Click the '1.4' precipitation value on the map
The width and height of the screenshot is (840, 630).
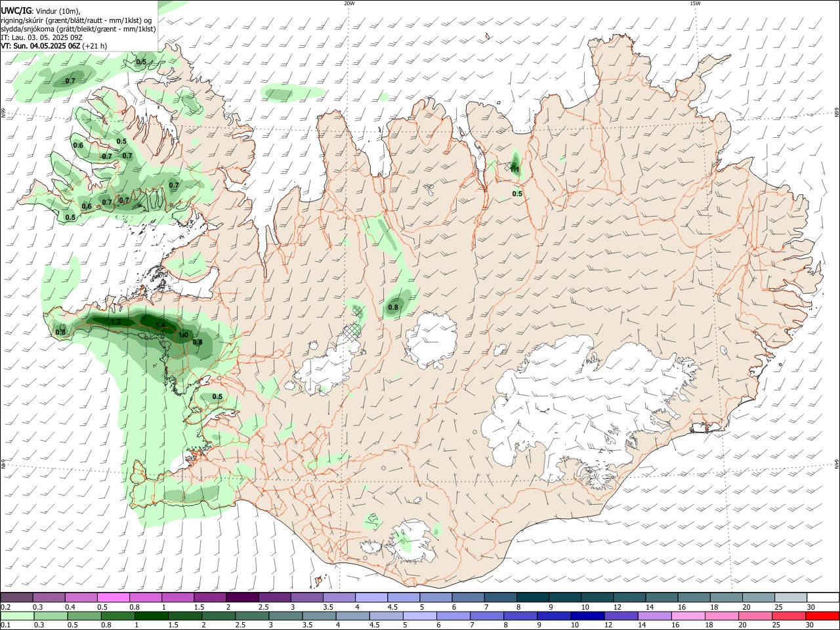tap(160, 325)
